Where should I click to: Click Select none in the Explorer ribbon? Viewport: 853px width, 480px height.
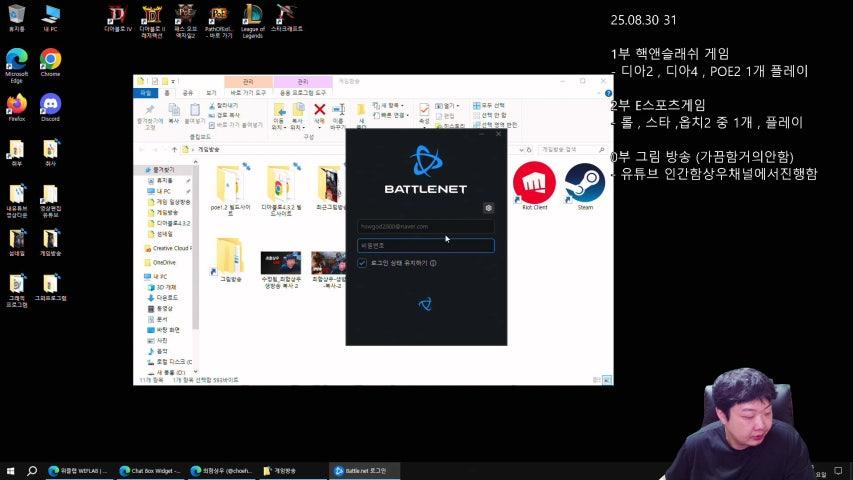click(x=490, y=115)
